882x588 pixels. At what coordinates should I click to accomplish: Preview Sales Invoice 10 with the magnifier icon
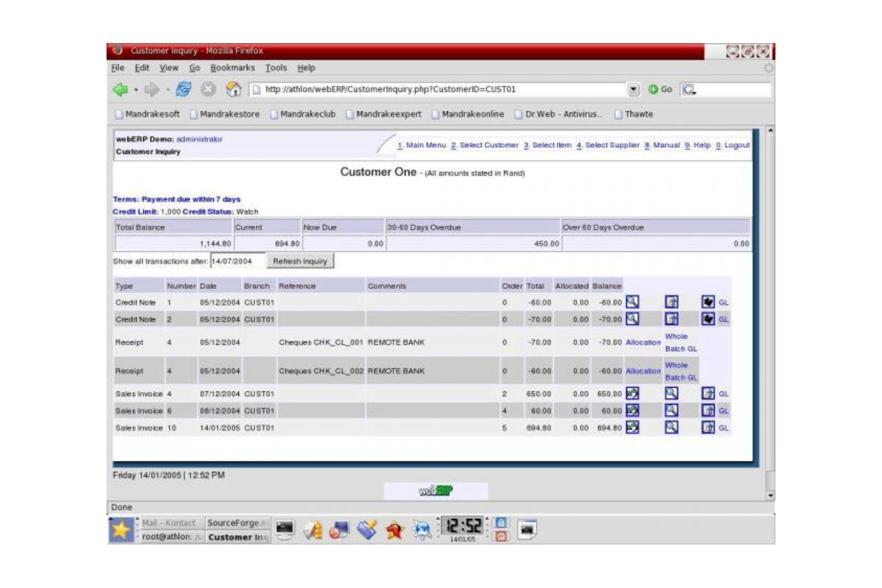pos(672,427)
